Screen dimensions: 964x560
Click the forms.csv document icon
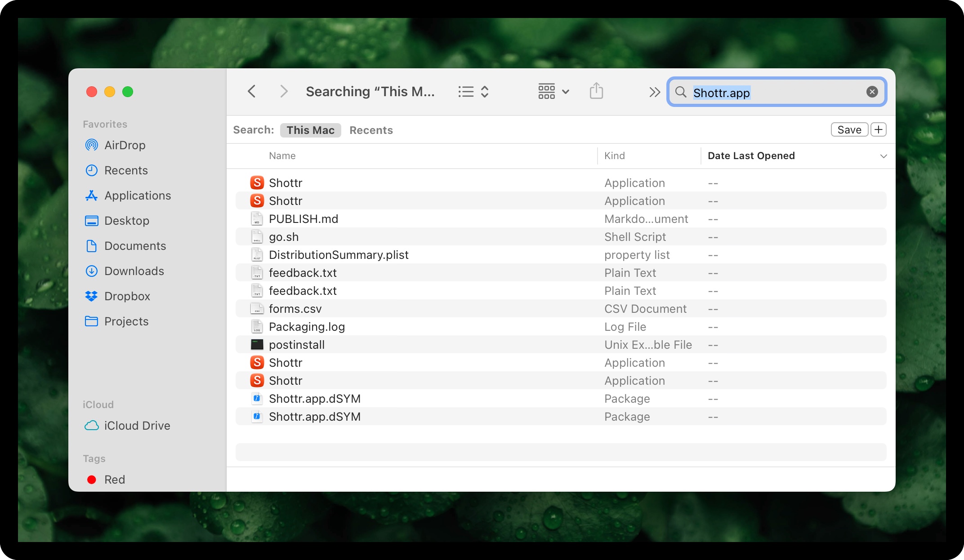click(257, 309)
